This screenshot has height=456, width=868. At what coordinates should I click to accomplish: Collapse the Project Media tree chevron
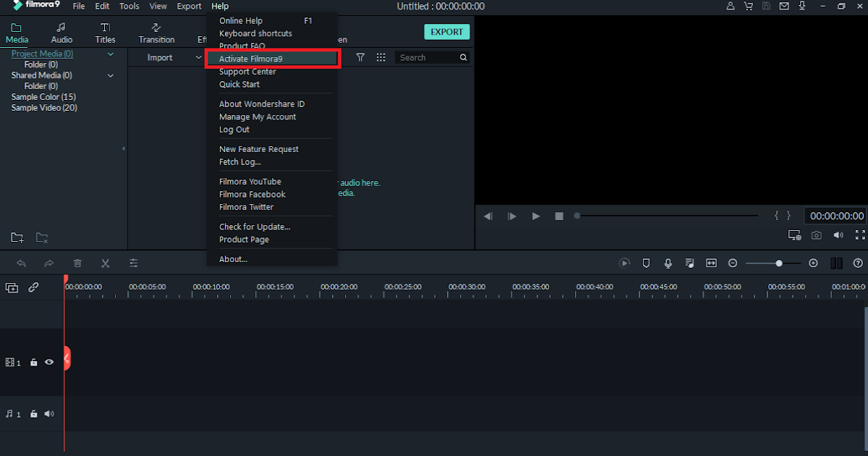pyautogui.click(x=111, y=54)
